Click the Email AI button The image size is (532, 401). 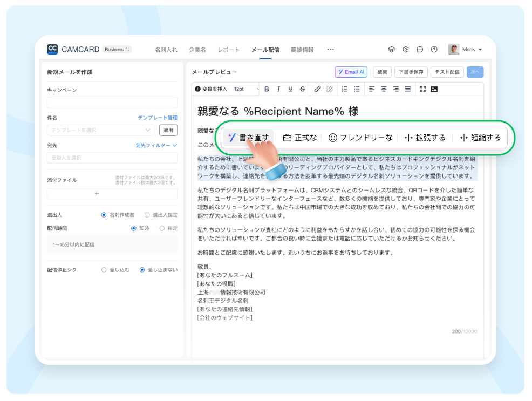coord(351,72)
